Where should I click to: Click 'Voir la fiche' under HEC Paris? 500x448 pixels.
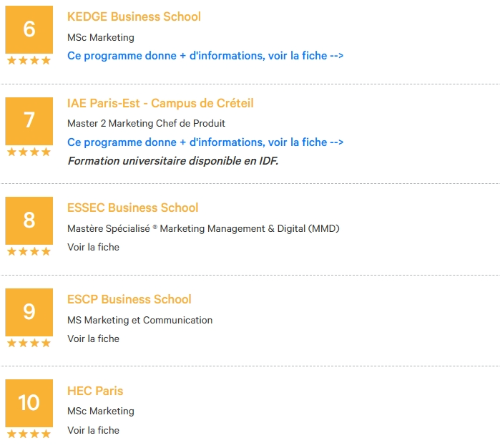93,430
